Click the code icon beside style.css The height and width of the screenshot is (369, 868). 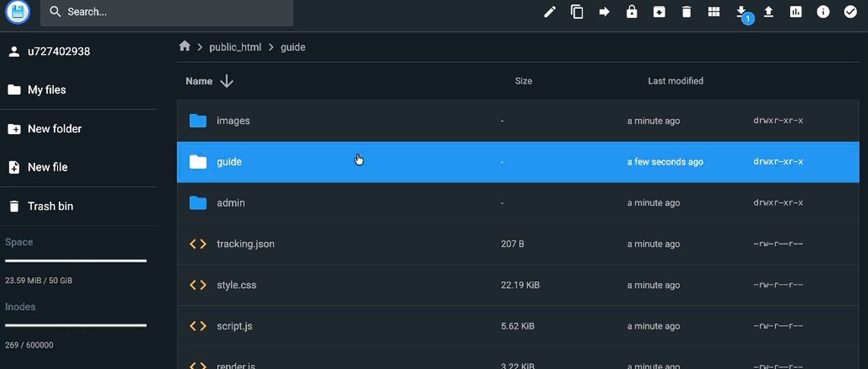click(x=198, y=285)
